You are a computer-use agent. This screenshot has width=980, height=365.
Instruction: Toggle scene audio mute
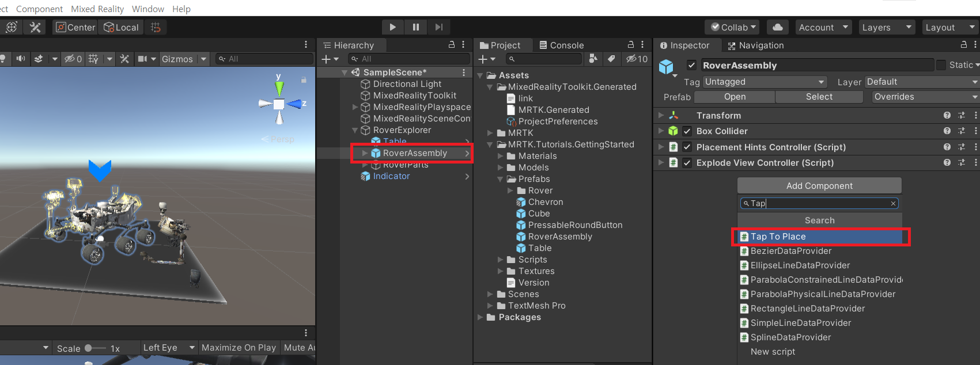pos(21,59)
